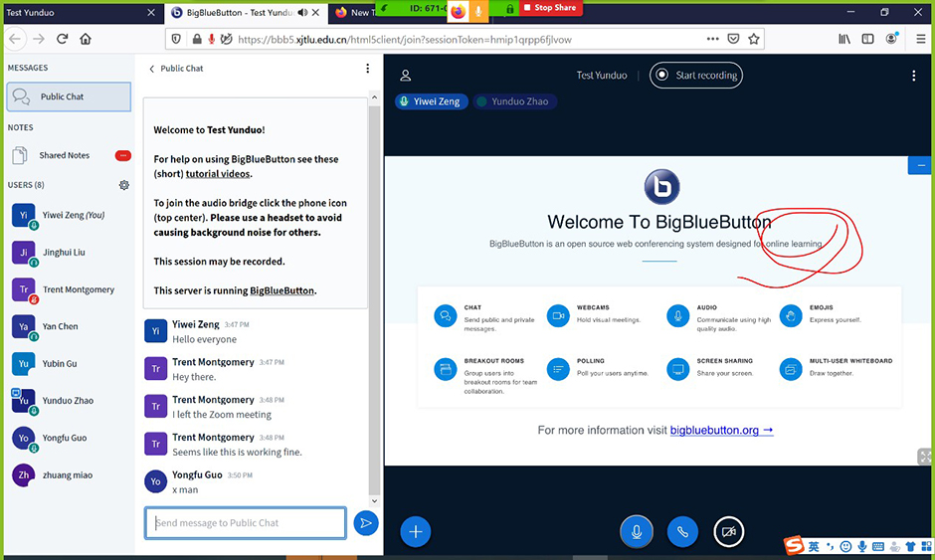Select user Yubin Gu
This screenshot has width=935, height=560.
click(69, 363)
